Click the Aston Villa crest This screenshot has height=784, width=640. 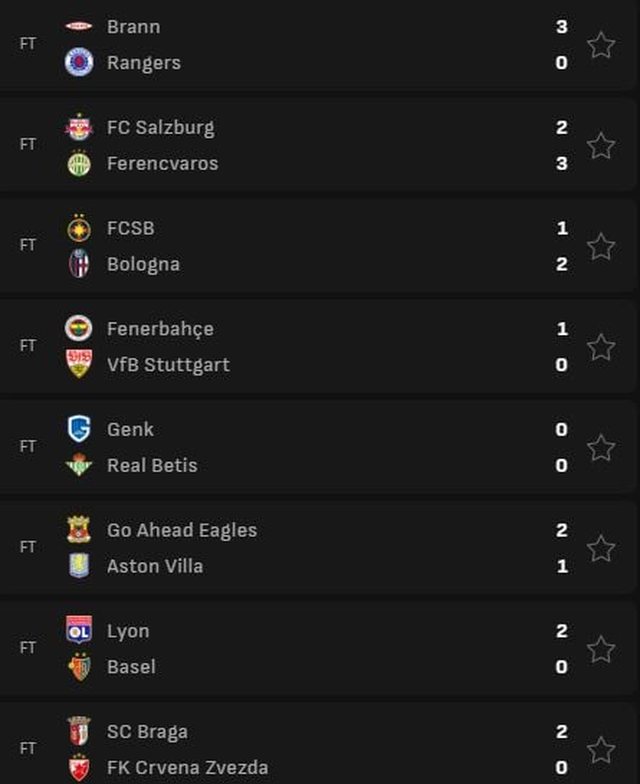pyautogui.click(x=79, y=566)
